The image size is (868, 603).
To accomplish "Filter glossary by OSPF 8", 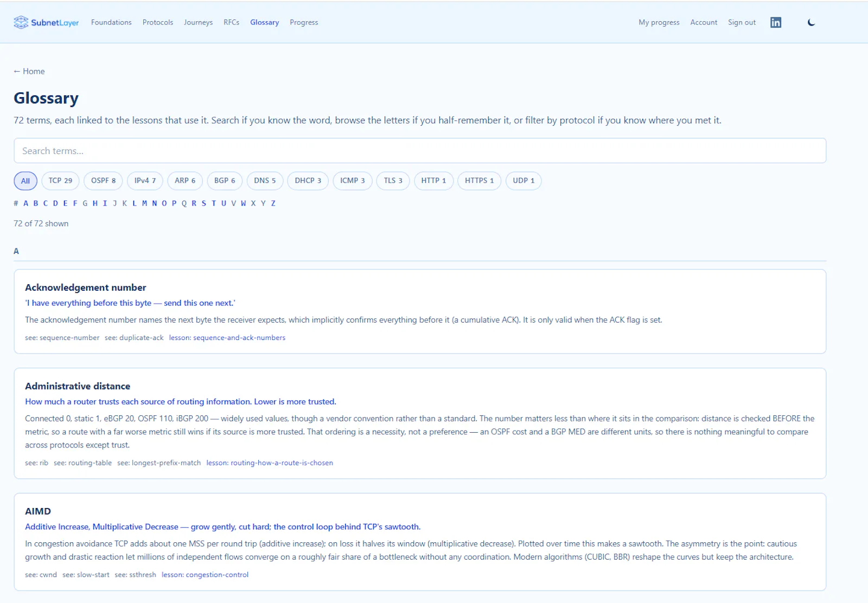I will (103, 181).
